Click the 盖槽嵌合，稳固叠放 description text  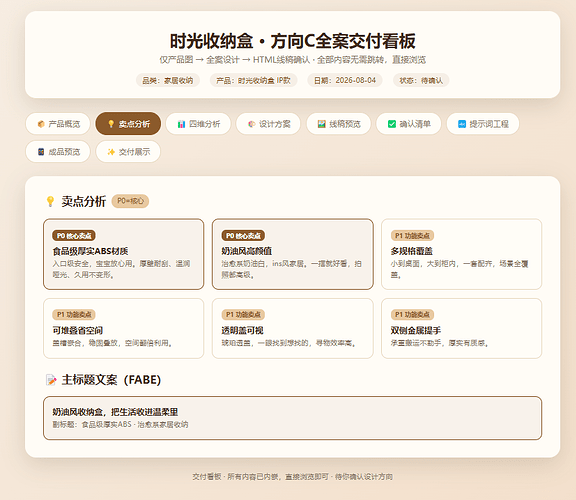click(x=112, y=343)
